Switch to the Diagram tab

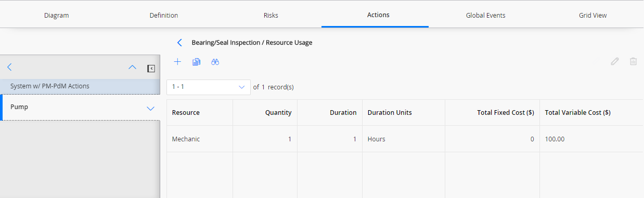pos(57,15)
